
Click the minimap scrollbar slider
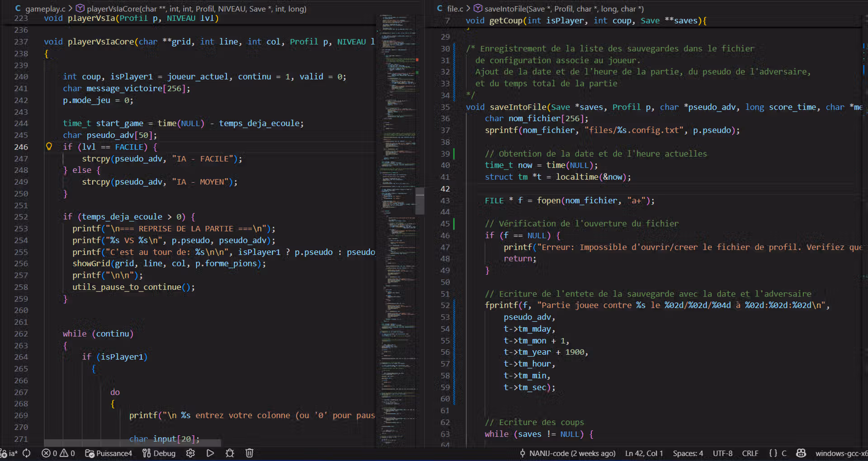420,201
